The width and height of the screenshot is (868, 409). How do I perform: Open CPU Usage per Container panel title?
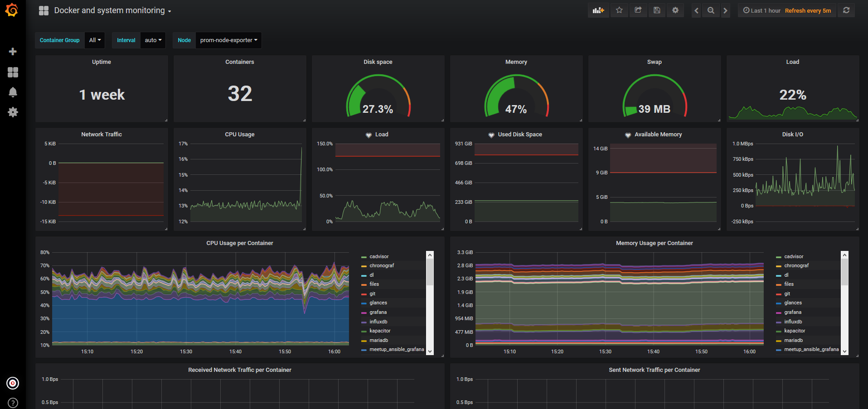(240, 243)
